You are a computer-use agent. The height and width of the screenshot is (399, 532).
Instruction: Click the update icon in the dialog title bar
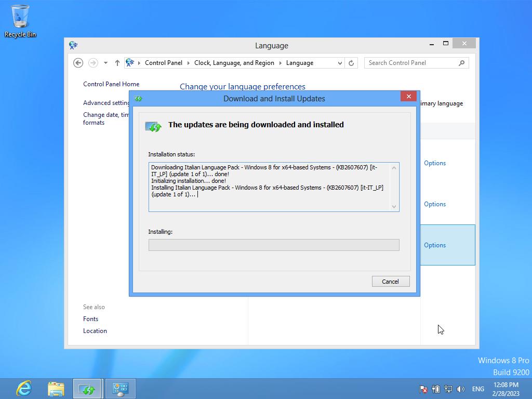pos(138,99)
